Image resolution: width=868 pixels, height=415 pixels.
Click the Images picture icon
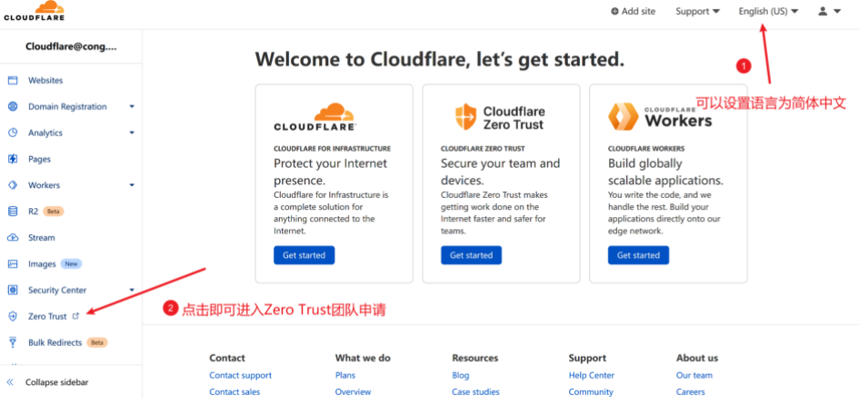point(13,264)
